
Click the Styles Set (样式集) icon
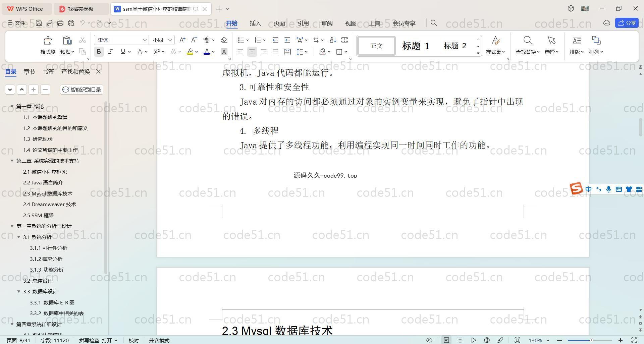pos(495,41)
